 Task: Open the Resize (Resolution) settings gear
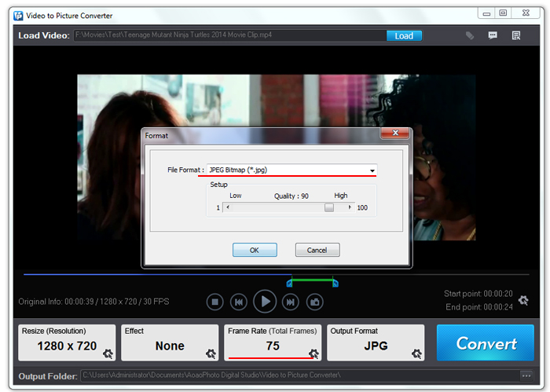pyautogui.click(x=108, y=354)
